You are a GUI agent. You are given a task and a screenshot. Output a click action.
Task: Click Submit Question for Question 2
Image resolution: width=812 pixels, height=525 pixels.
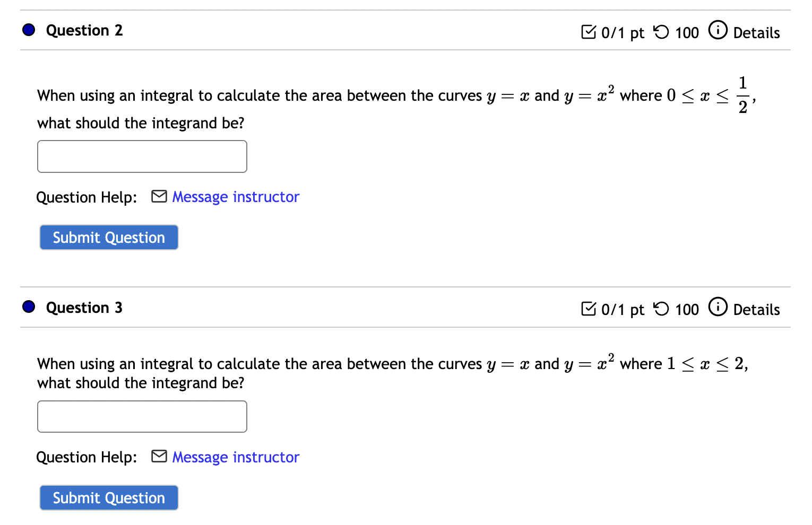point(108,237)
